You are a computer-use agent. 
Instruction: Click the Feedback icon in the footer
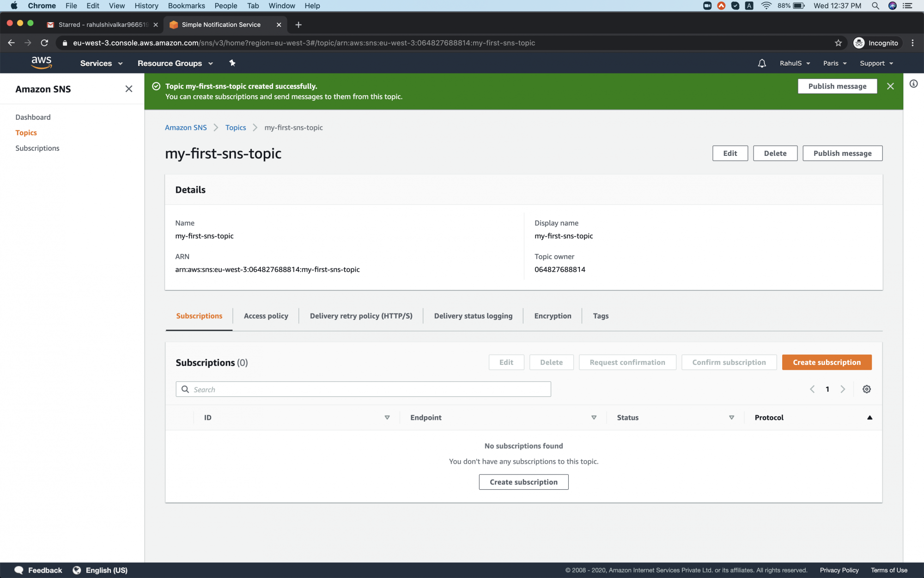tap(19, 570)
